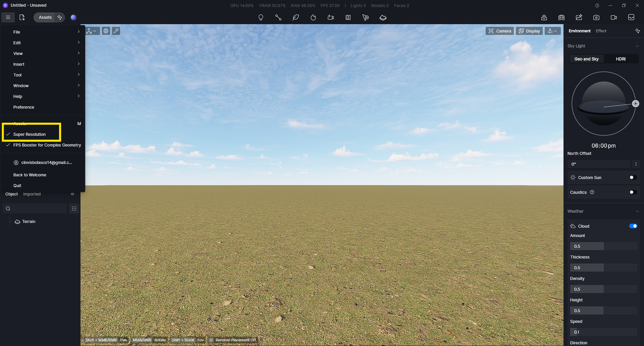Select the Geo and Sky option
Viewport: 644px width, 346px height.
pyautogui.click(x=586, y=59)
